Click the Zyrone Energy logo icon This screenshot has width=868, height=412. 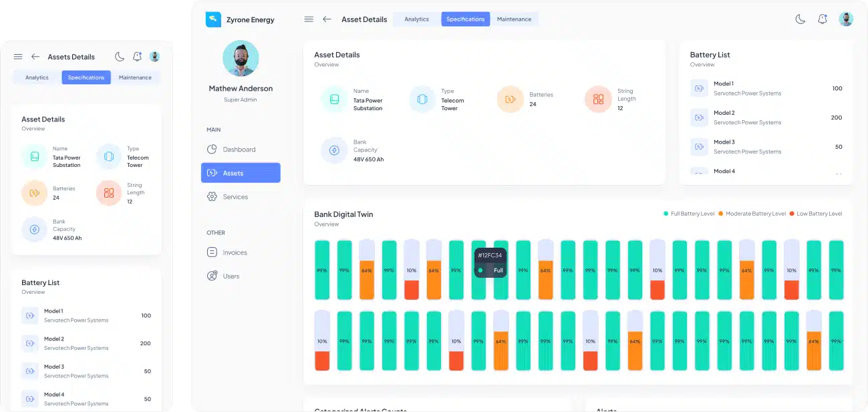(x=213, y=19)
